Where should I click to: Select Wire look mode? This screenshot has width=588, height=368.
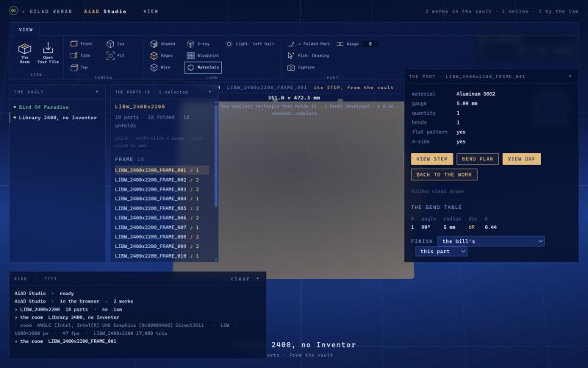coord(160,68)
